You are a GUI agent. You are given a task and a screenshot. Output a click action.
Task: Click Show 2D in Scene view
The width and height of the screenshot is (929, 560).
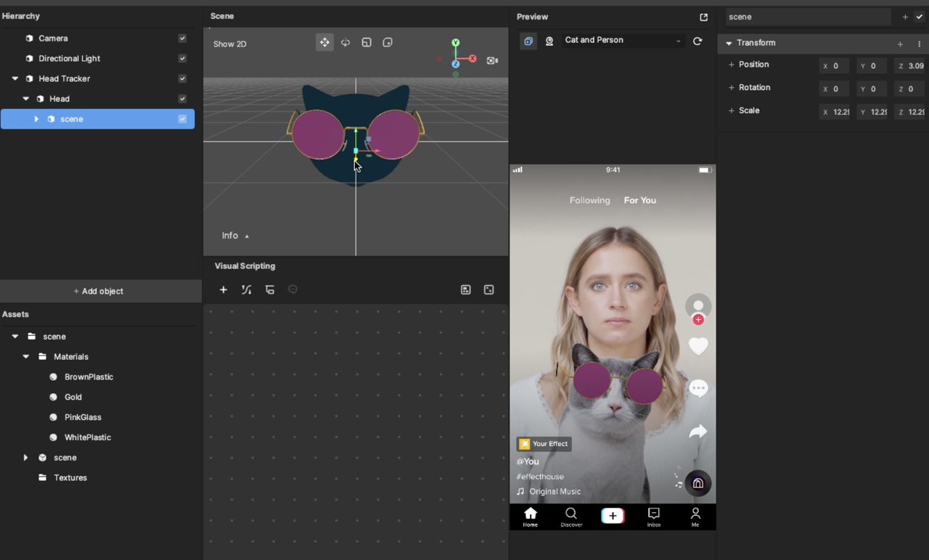click(x=229, y=44)
